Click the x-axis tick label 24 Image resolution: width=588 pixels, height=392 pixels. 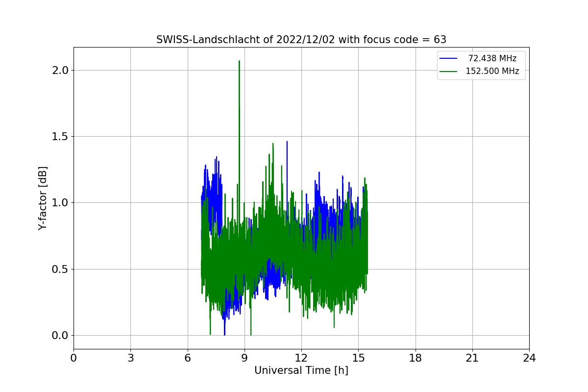pyautogui.click(x=529, y=358)
